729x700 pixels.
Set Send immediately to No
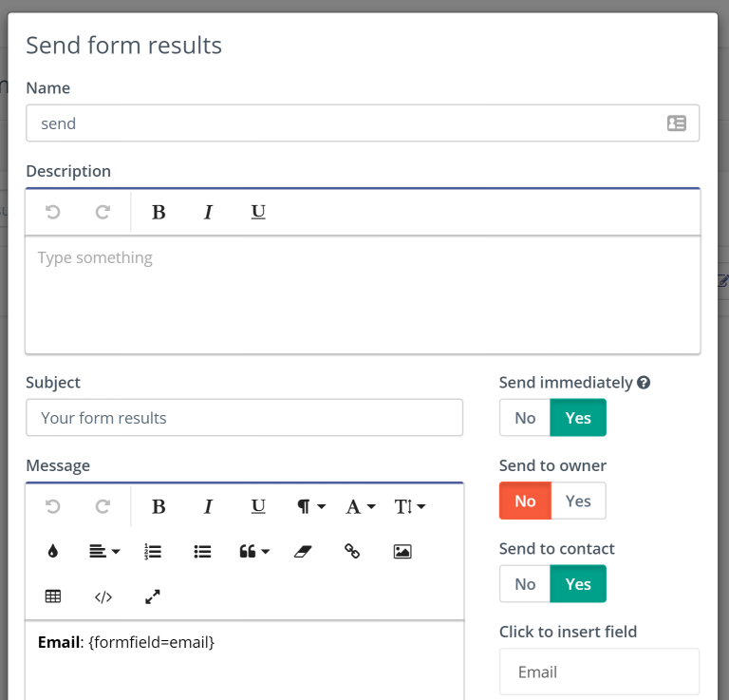point(525,418)
